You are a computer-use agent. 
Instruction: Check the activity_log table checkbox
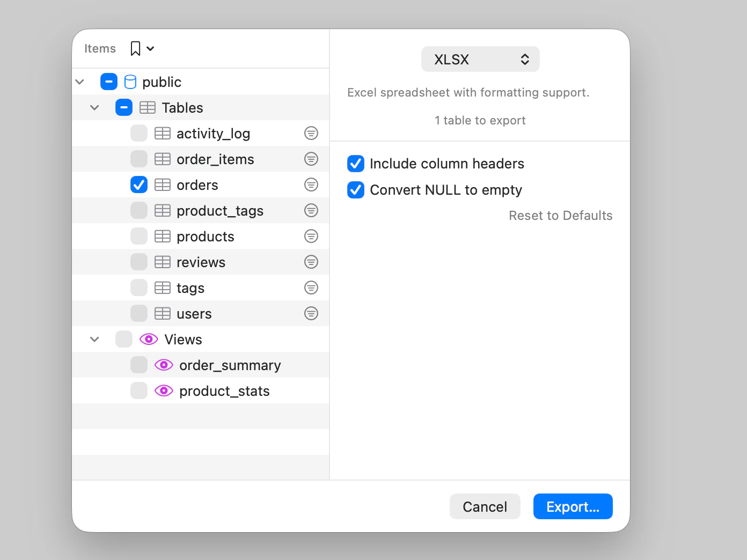139,133
